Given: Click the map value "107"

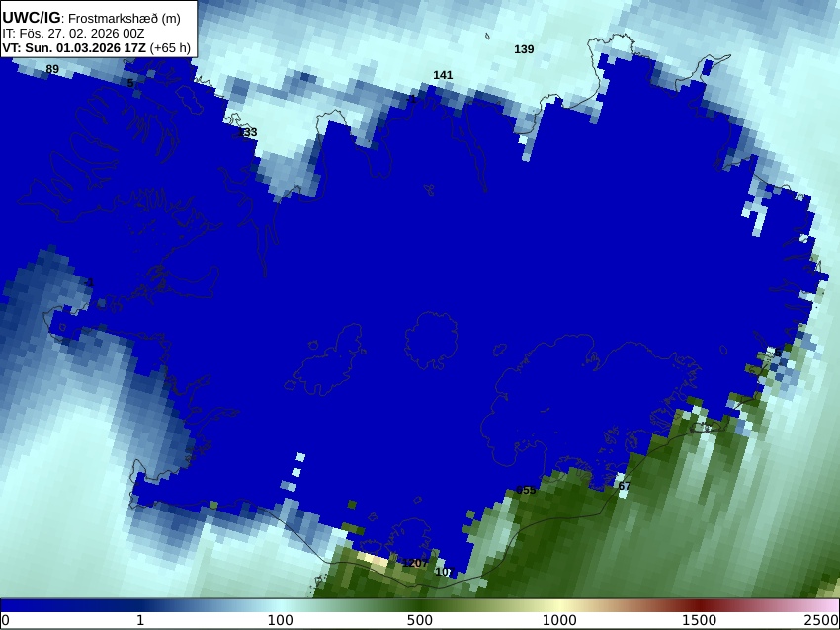Looking at the screenshot, I should [445, 572].
